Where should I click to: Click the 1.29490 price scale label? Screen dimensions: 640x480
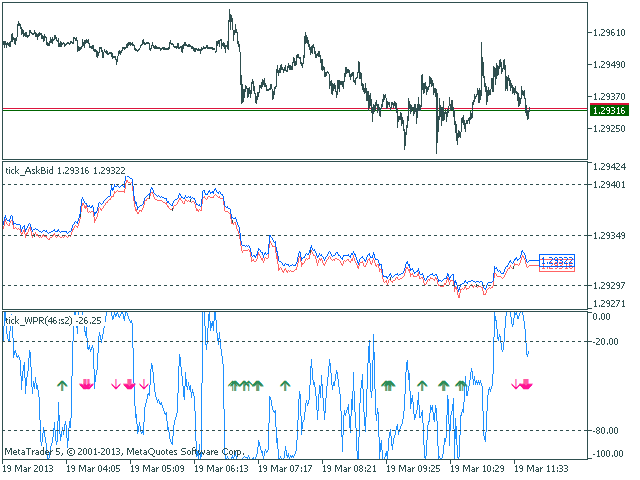click(609, 64)
